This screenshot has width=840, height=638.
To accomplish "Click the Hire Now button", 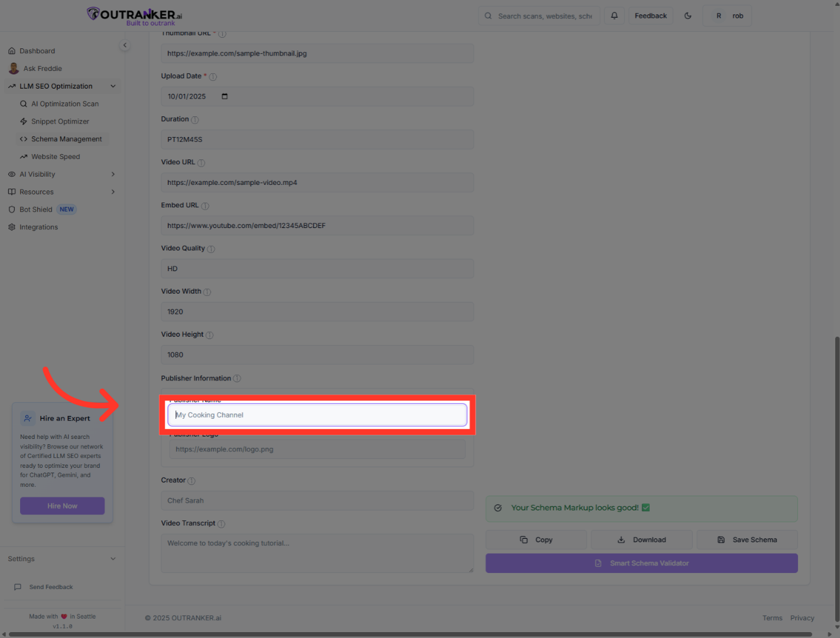I will point(62,506).
